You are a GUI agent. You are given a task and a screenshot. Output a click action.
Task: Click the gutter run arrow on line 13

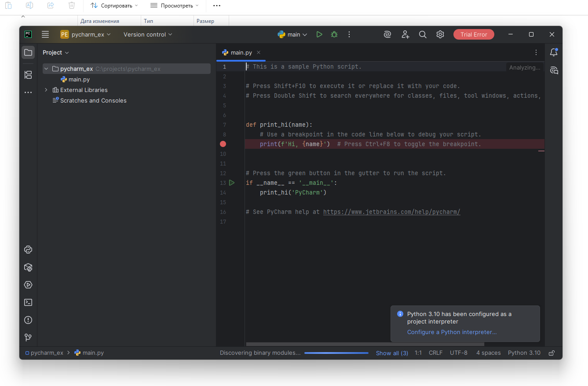point(232,183)
